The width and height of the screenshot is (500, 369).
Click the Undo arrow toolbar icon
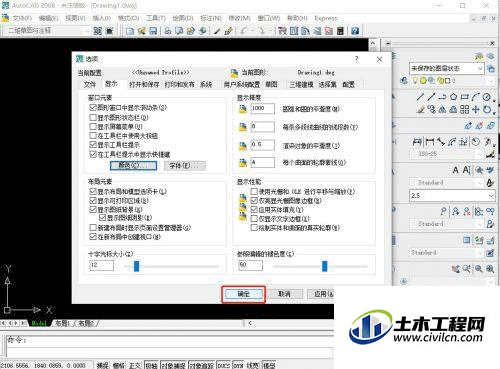point(244,31)
